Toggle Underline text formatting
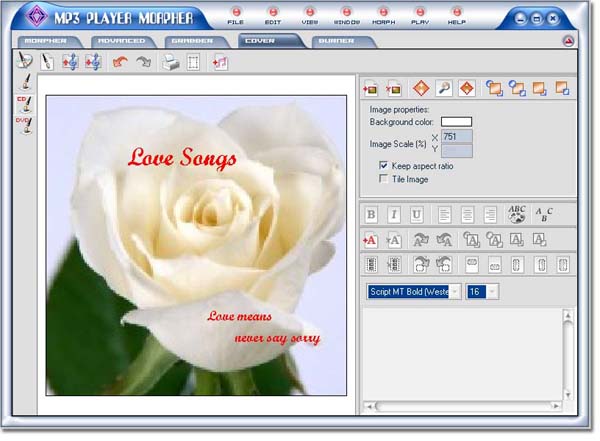The width and height of the screenshot is (600, 441). [x=416, y=215]
